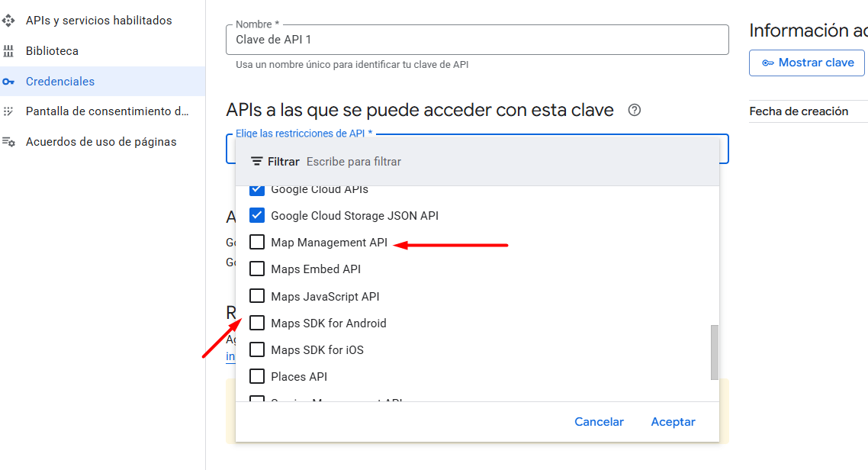Tick Maps JavaScript API checkbox

pos(257,295)
